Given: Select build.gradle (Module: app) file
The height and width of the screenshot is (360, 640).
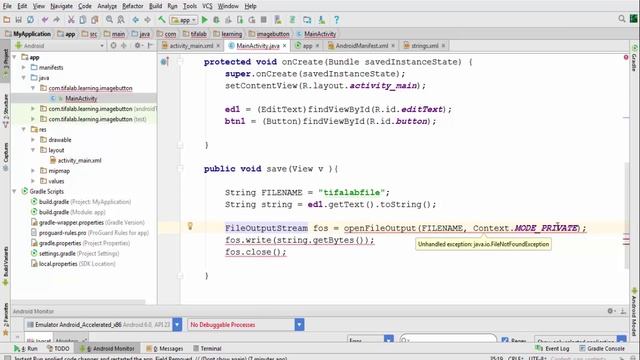Looking at the screenshot, I should (x=72, y=212).
